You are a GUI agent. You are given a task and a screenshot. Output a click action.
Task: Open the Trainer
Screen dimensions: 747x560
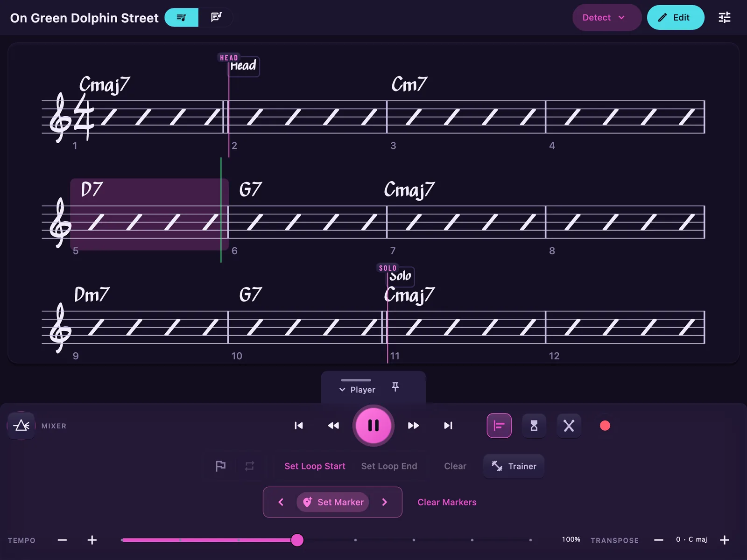514,466
